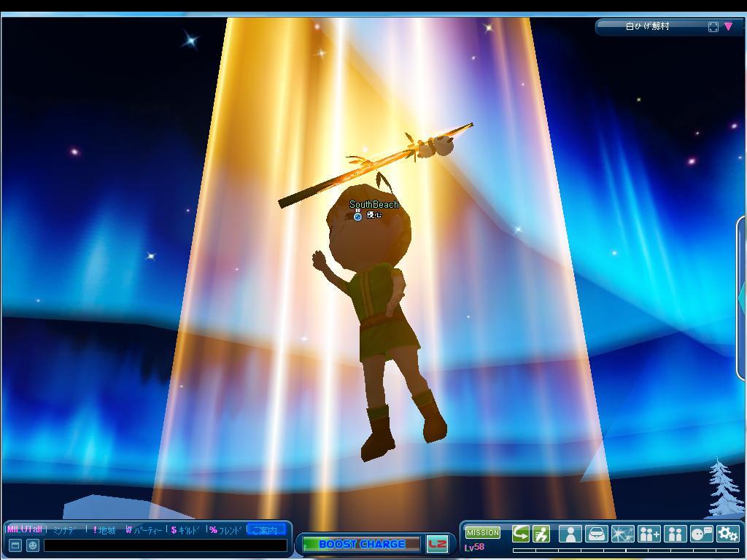
Task: Open the character profile icon
Action: pyautogui.click(x=570, y=534)
